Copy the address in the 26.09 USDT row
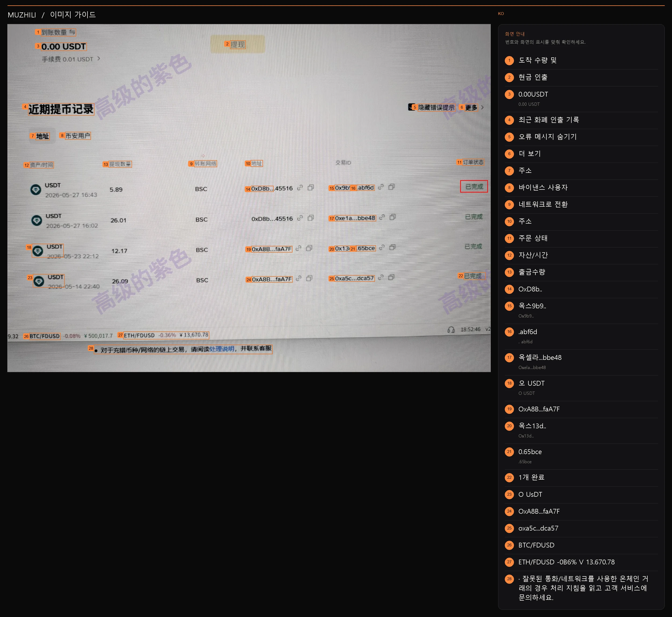Viewport: 672px width, 617px height. tap(309, 278)
